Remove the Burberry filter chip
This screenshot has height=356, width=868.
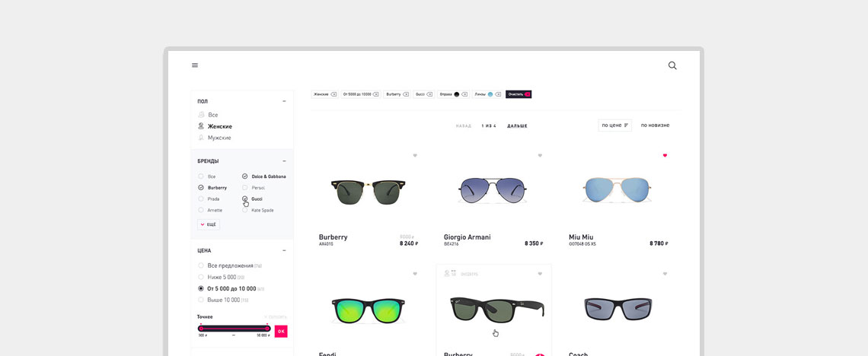click(407, 94)
